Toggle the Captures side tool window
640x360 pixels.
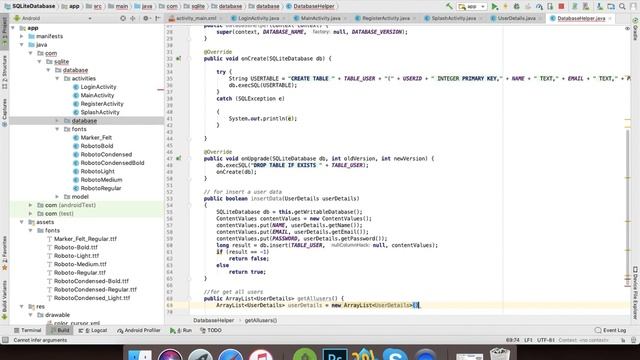4,112
